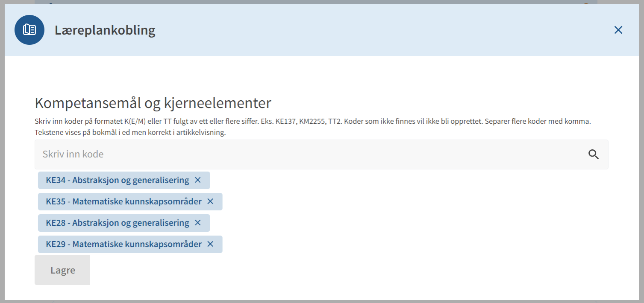Image resolution: width=644 pixels, height=303 pixels.
Task: Remove the KE28 Abstraksjon og generalisering tag
Action: (x=198, y=223)
